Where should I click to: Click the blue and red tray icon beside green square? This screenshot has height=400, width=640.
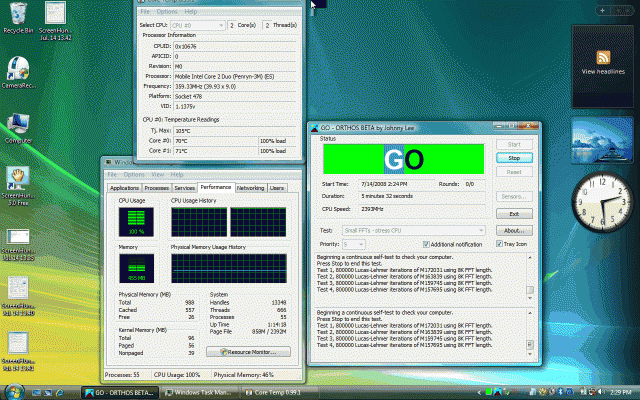[x=498, y=392]
